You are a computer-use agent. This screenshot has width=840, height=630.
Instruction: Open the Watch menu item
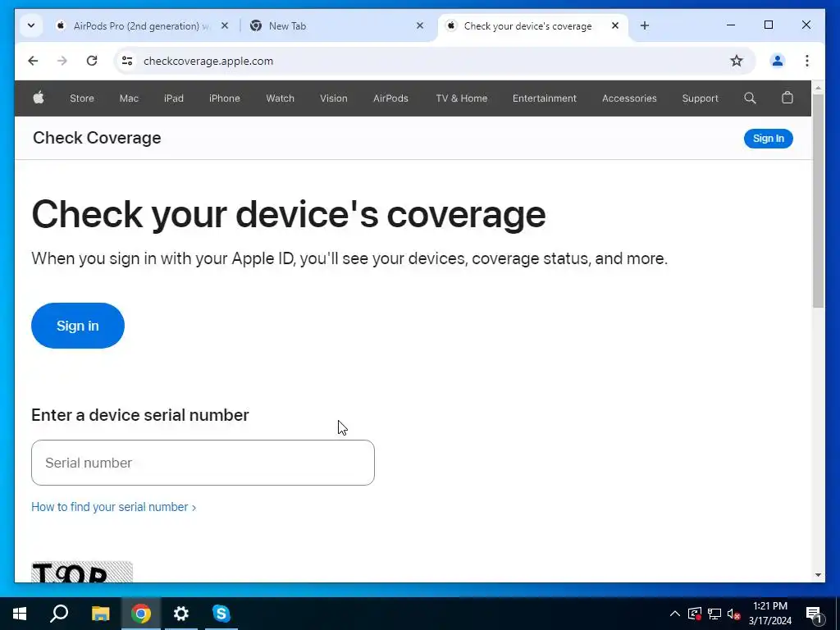281,98
